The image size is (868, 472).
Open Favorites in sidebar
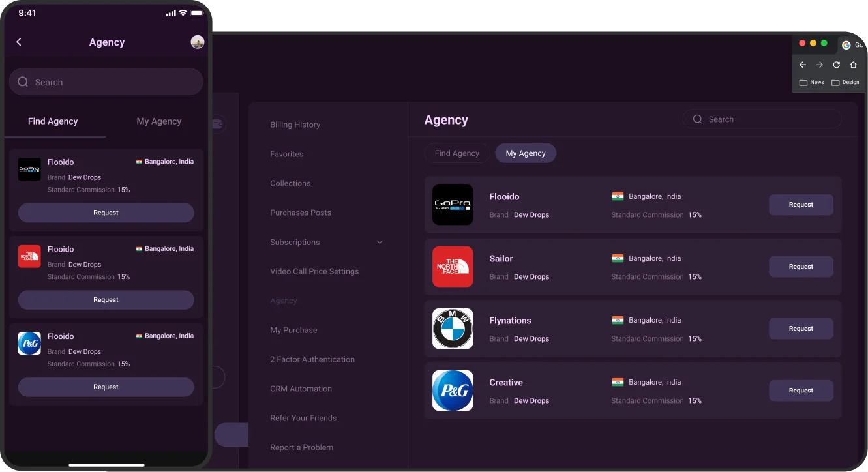point(286,154)
